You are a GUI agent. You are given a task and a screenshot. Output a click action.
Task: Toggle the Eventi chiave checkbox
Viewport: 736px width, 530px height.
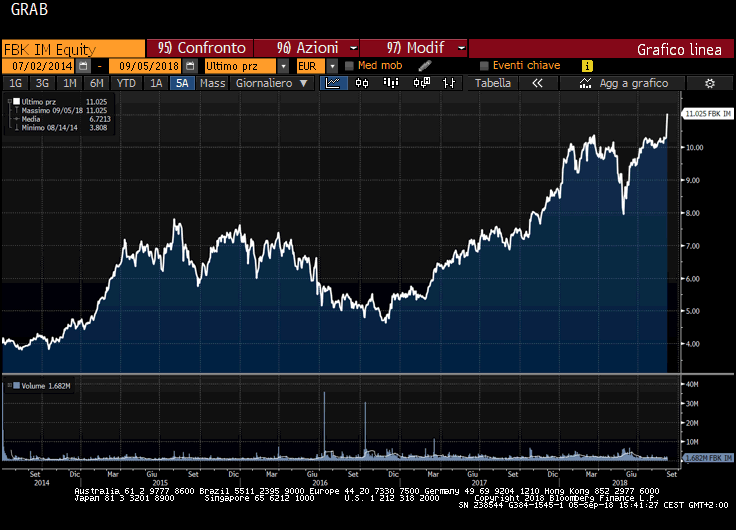point(484,66)
